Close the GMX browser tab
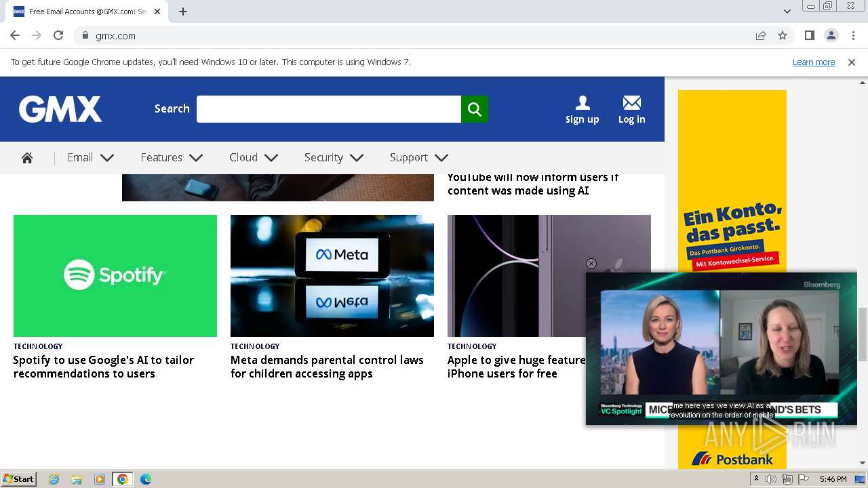This screenshot has height=488, width=868. pyautogui.click(x=157, y=12)
